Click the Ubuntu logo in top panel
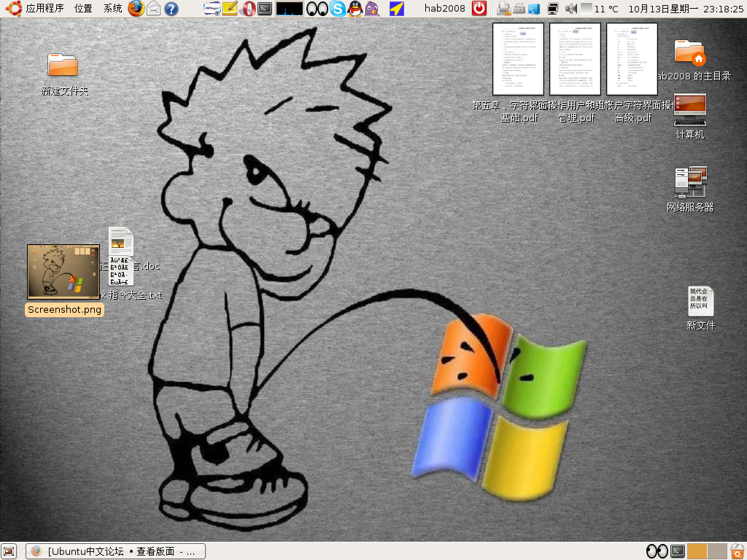Image resolution: width=747 pixels, height=560 pixels. (x=13, y=8)
